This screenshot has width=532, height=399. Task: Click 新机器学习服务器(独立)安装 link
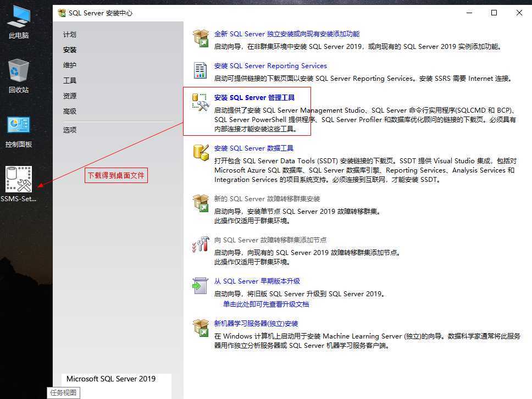[x=256, y=324]
